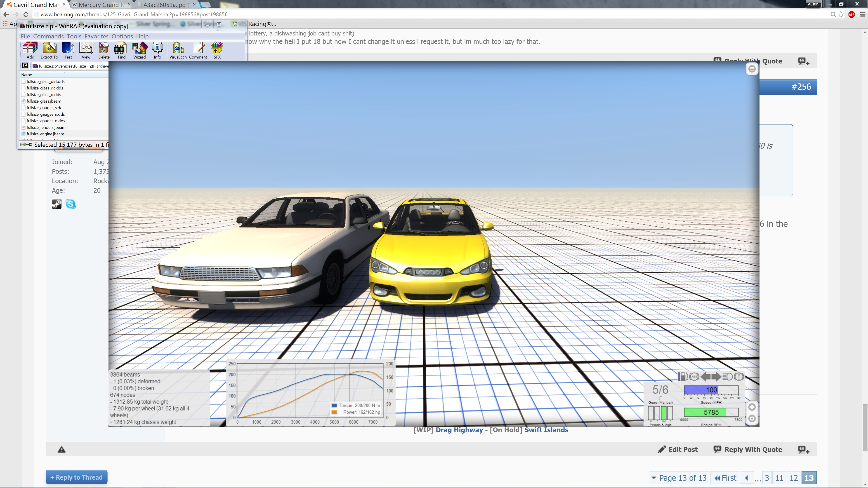Image resolution: width=868 pixels, height=488 pixels.
Task: Open the WinRAR File menu
Action: (x=25, y=36)
